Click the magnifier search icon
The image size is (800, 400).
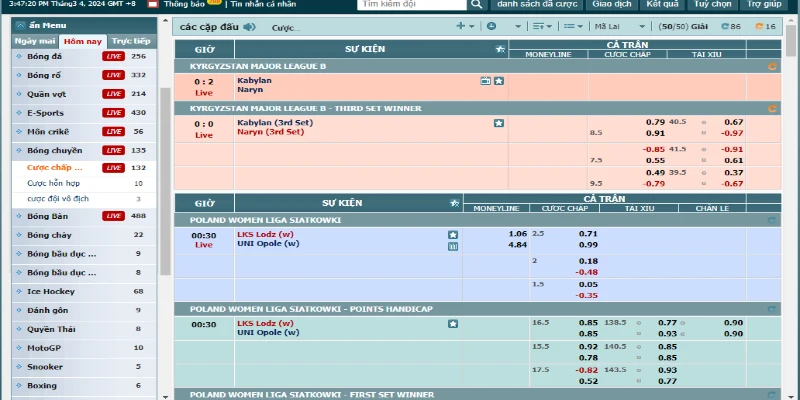coord(476,4)
